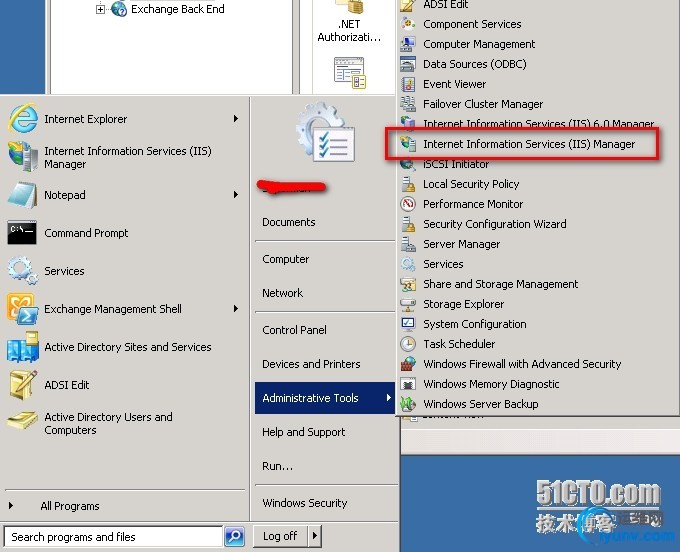Click Storage Explorer icon

[x=408, y=304]
